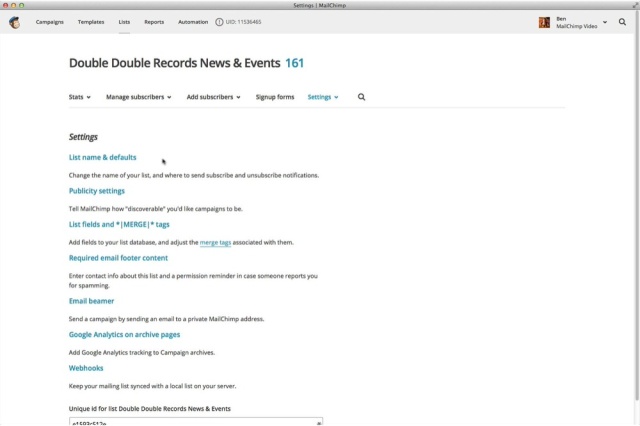
Task: Follow the merge tags inline link
Action: pyautogui.click(x=215, y=242)
